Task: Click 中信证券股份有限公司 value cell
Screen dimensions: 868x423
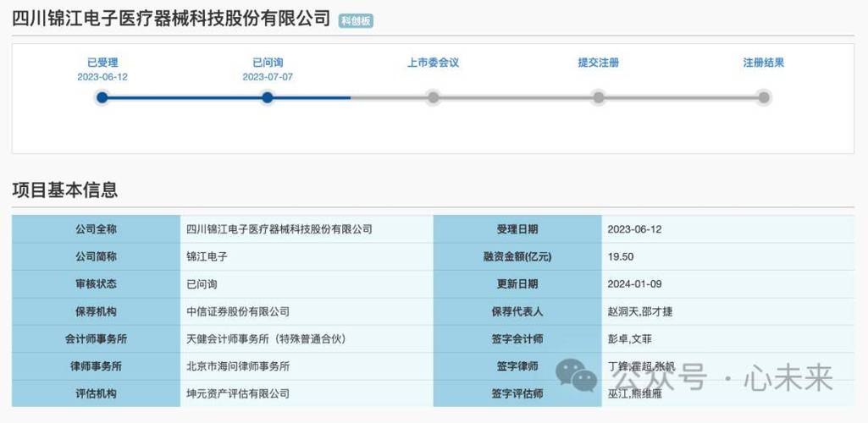Action: tap(306, 311)
